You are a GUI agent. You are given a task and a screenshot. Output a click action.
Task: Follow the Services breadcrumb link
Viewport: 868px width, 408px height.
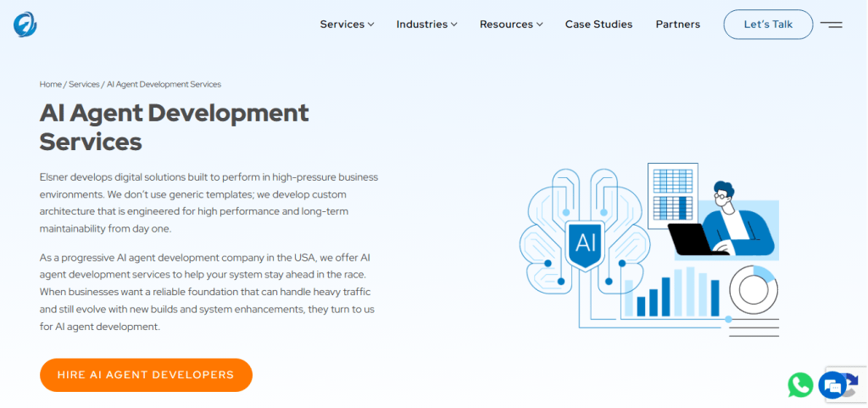point(84,84)
